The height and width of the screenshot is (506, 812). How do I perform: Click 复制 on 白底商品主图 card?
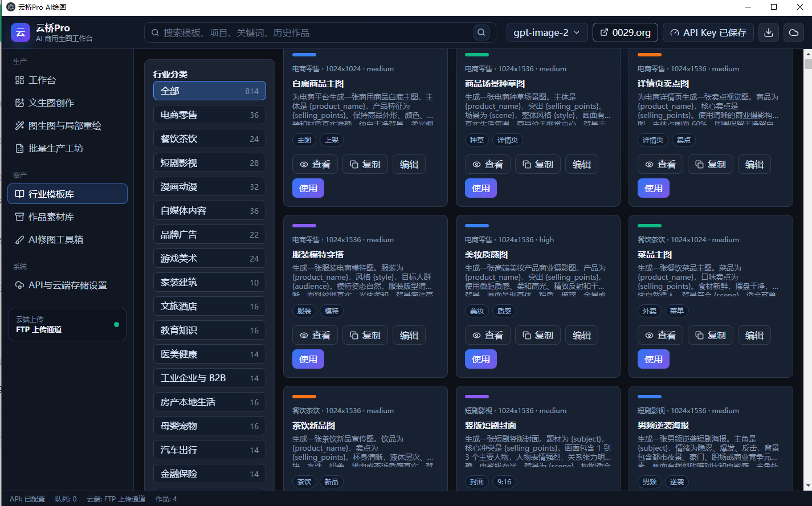click(365, 164)
